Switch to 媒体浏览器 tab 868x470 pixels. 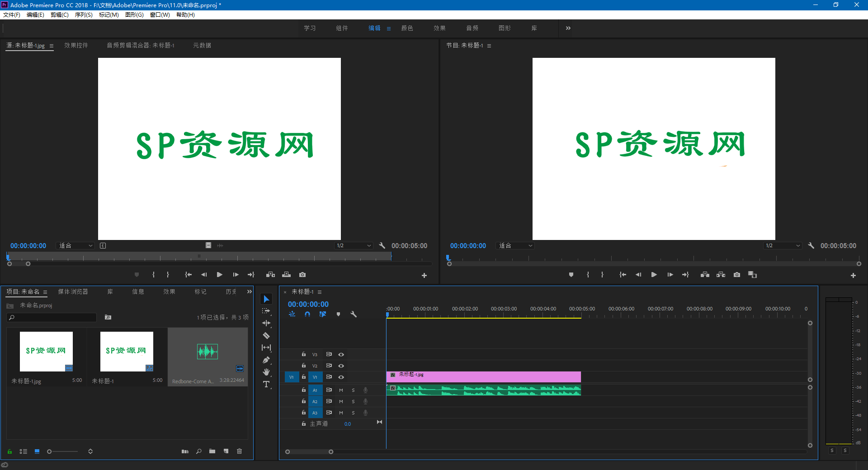[73, 291]
